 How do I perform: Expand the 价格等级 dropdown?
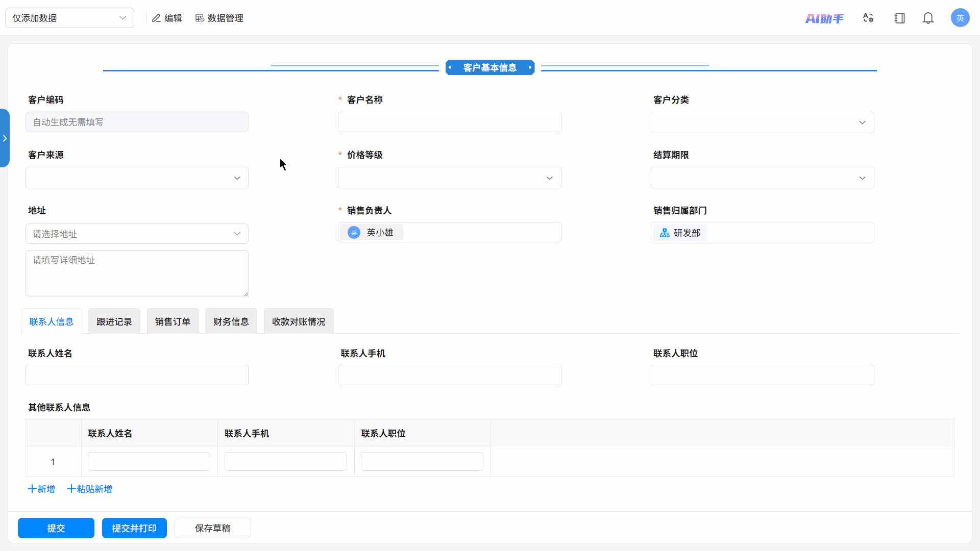pos(449,178)
